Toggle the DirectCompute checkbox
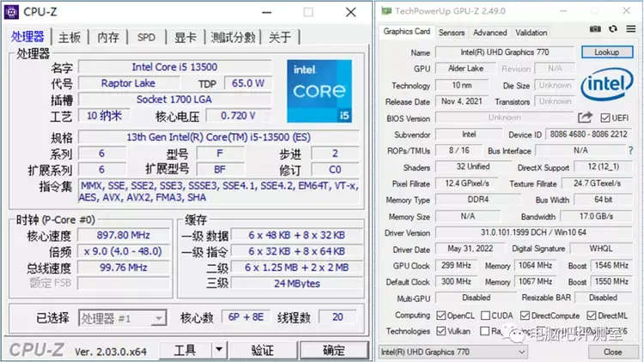 (525, 315)
